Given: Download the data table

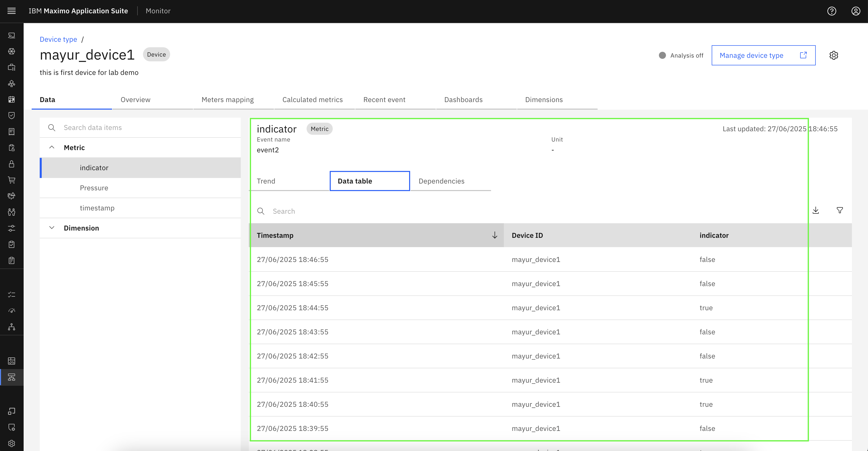Looking at the screenshot, I should pyautogui.click(x=816, y=210).
